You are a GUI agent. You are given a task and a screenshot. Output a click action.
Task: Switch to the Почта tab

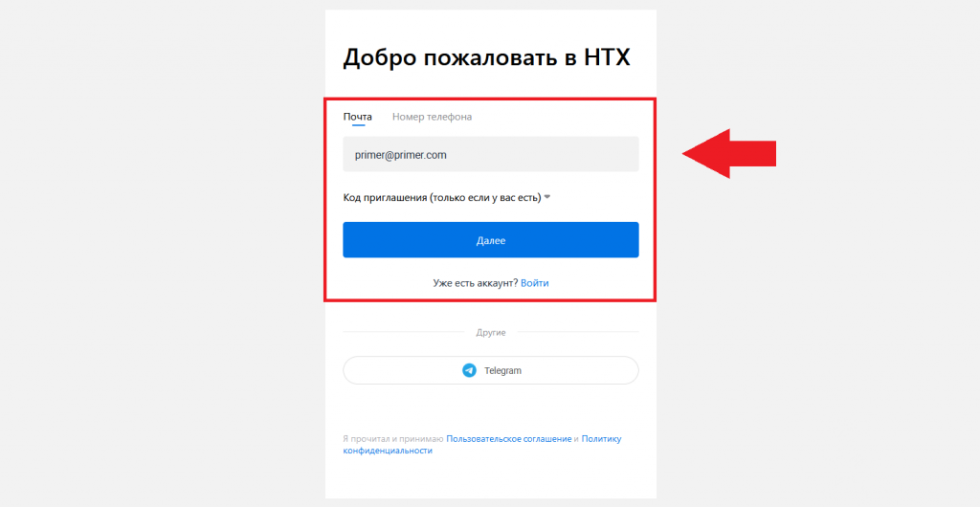coord(358,117)
